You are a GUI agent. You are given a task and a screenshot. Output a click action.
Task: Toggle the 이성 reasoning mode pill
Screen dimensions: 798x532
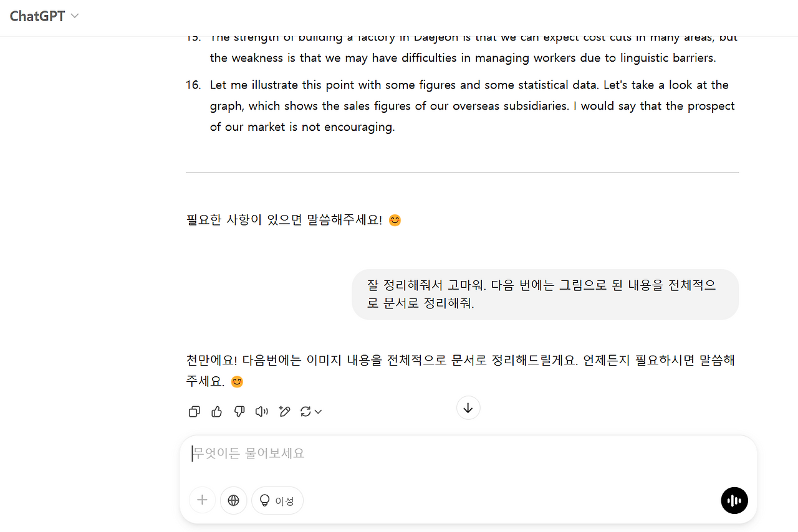[x=277, y=500]
